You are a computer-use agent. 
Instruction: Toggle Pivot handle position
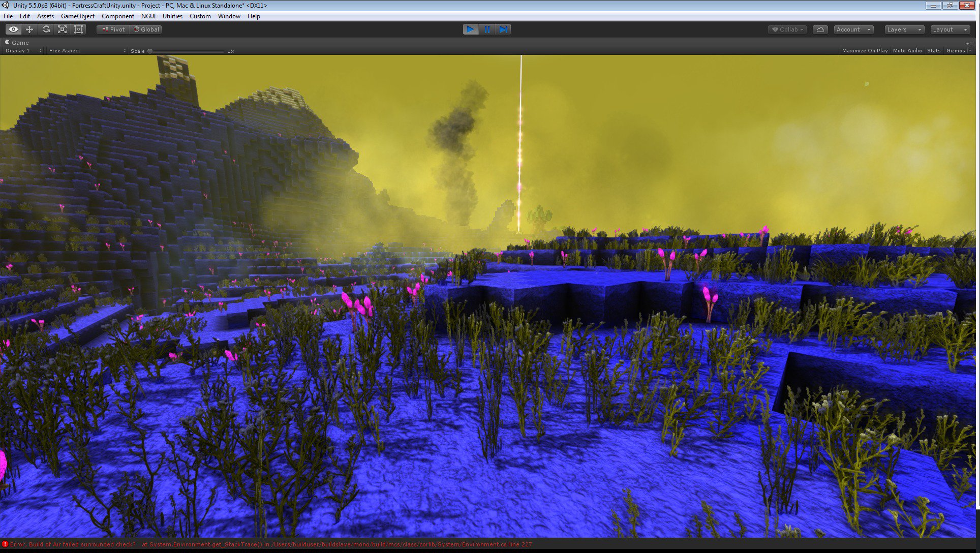coord(113,29)
